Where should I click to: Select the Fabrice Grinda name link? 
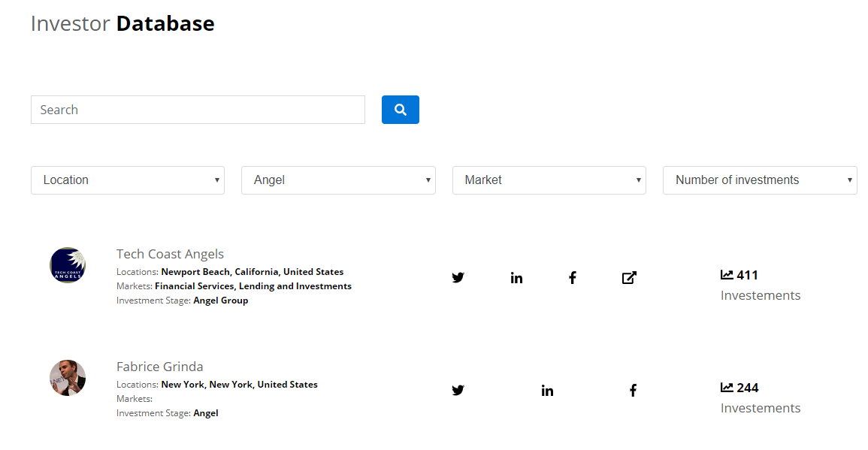click(159, 366)
